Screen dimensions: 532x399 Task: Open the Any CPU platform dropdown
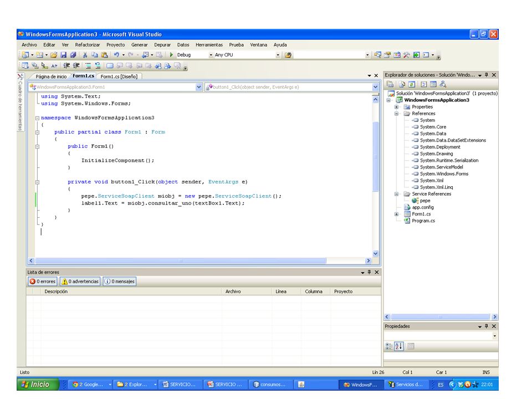[x=278, y=55]
